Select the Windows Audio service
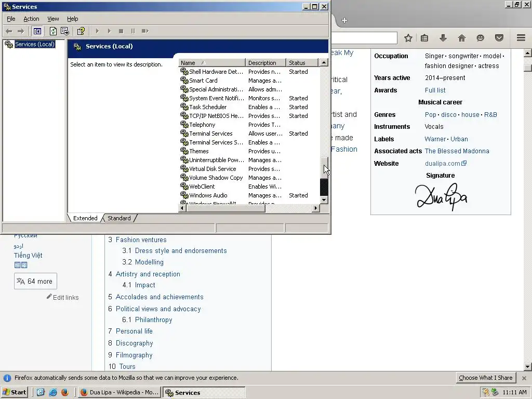Image resolution: width=532 pixels, height=399 pixels. click(249, 195)
